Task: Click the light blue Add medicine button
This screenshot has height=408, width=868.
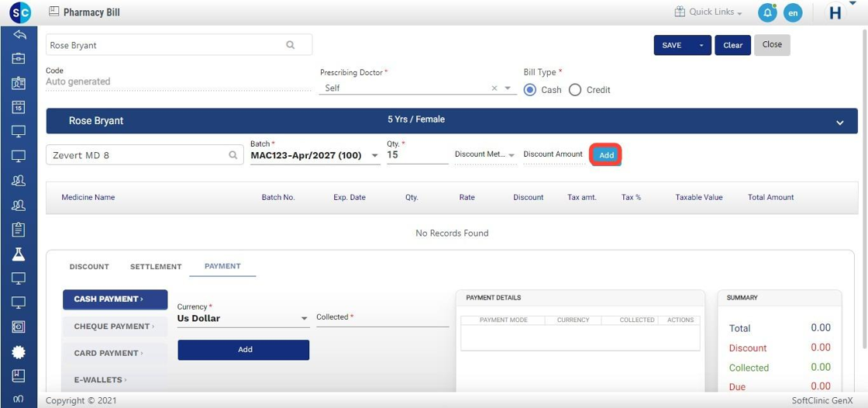Action: pos(606,155)
